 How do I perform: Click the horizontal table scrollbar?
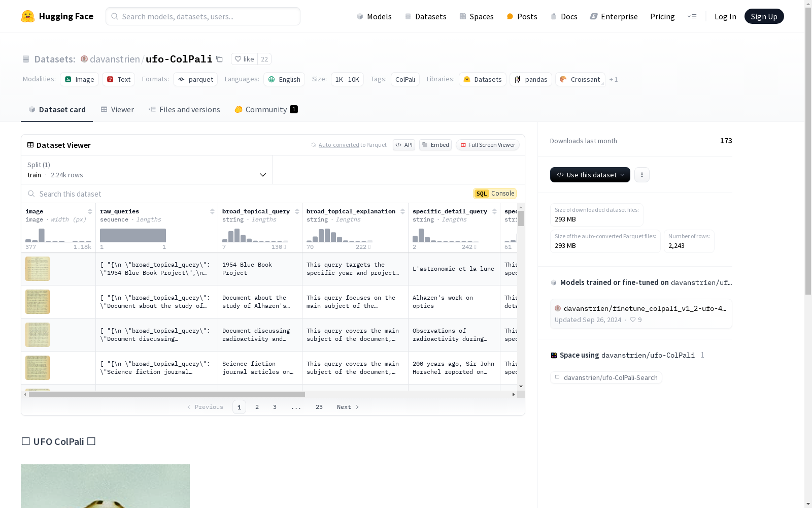point(167,394)
